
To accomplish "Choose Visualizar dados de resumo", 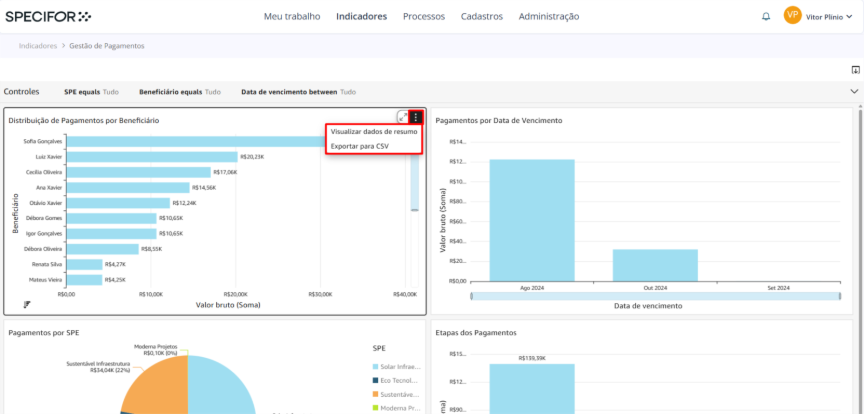I will 374,132.
